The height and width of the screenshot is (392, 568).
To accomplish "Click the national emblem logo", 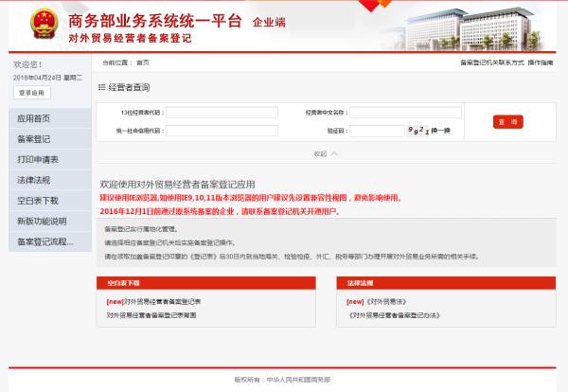I will [44, 24].
